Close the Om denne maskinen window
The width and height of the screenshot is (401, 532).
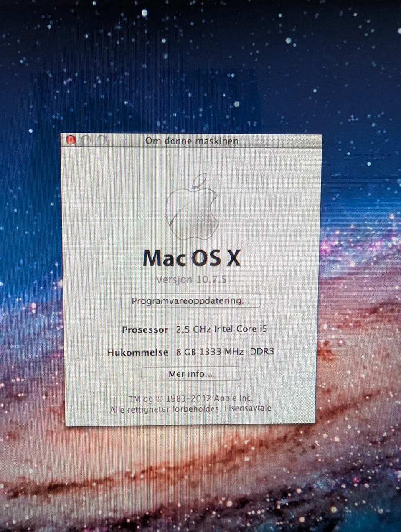pyautogui.click(x=71, y=140)
